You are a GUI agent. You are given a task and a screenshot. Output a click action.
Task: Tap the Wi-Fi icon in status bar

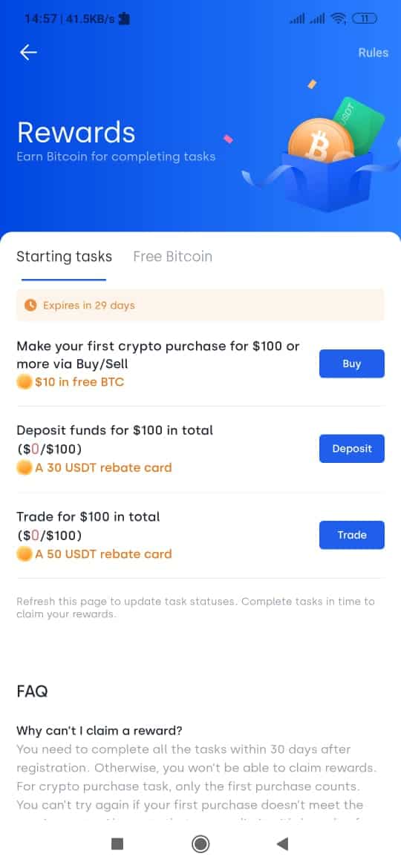pyautogui.click(x=337, y=19)
